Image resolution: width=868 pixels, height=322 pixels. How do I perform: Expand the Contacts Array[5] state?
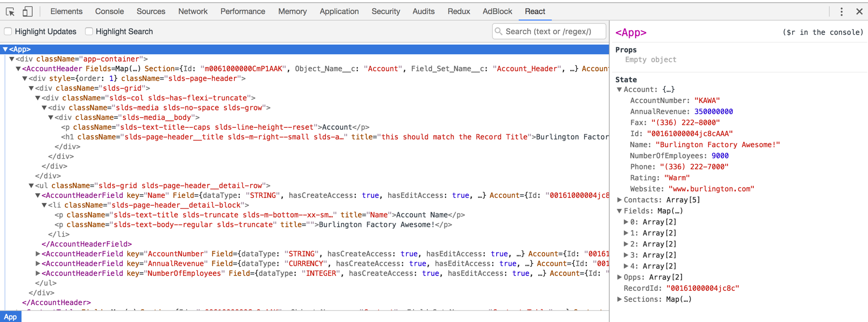point(619,200)
